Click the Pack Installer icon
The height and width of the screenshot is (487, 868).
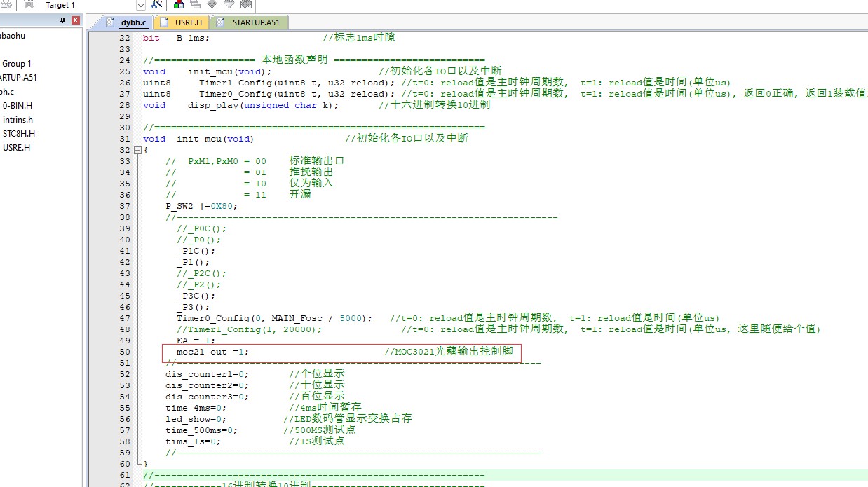[245, 5]
